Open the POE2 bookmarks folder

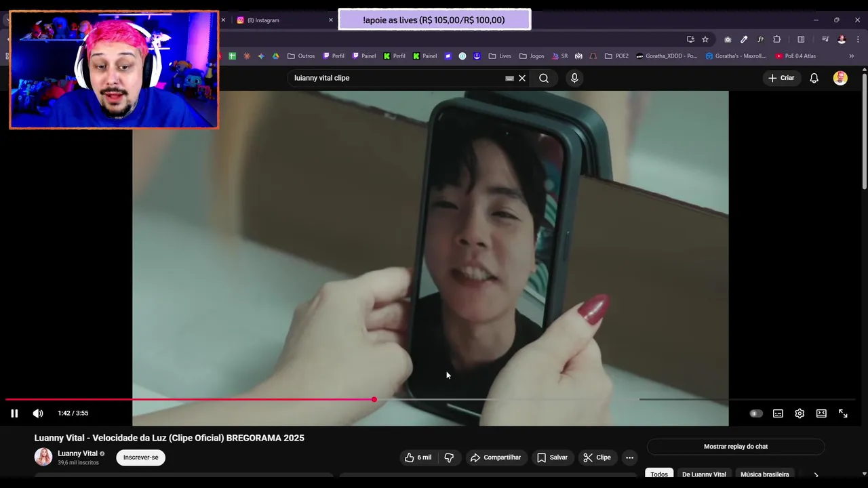pyautogui.click(x=616, y=56)
